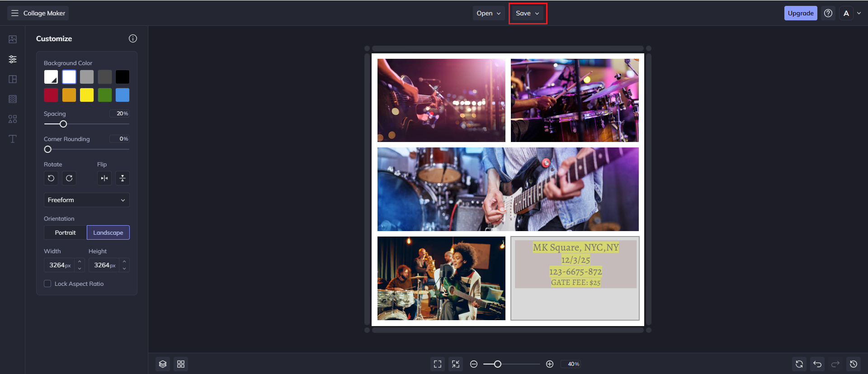Image resolution: width=868 pixels, height=374 pixels.
Task: Open the history clock icon
Action: (854, 364)
